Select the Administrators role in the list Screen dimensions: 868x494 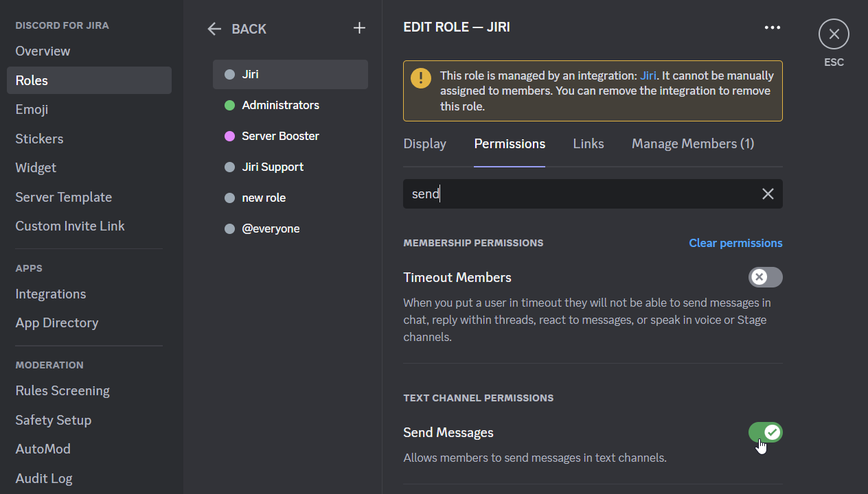click(280, 104)
